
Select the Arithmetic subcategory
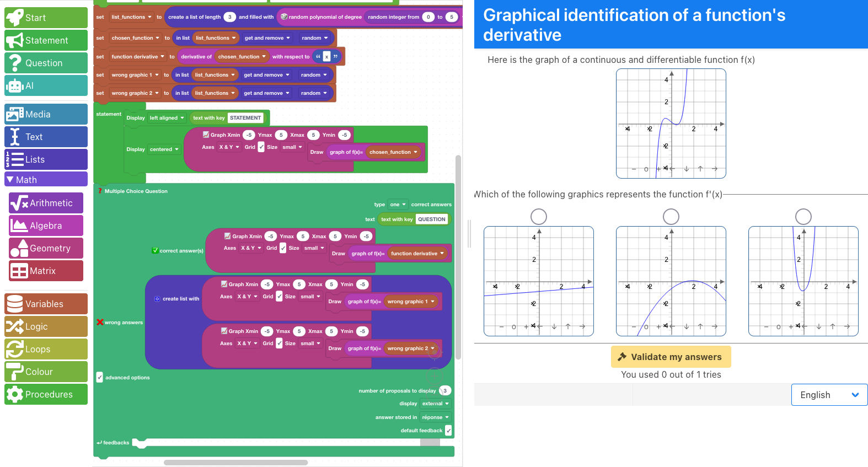tap(46, 203)
